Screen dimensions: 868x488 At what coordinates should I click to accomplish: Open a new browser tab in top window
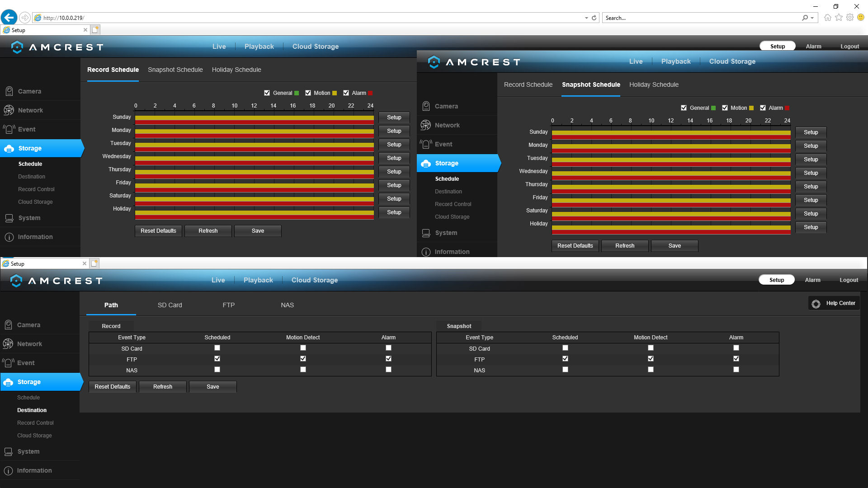click(x=95, y=30)
